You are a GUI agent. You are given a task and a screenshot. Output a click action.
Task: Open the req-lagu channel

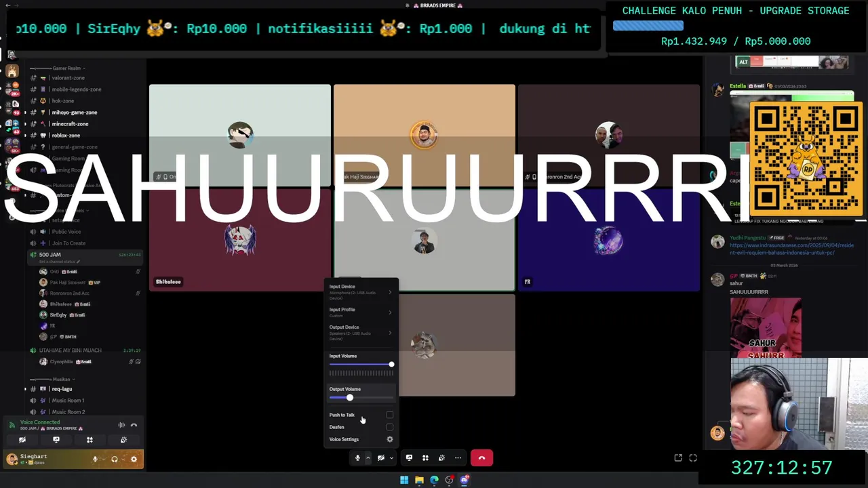point(85,389)
